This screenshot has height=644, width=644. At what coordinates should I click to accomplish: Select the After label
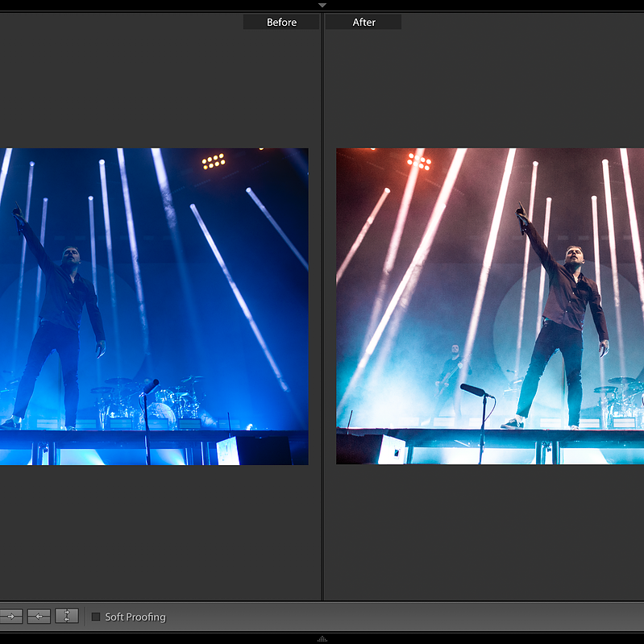(x=364, y=23)
